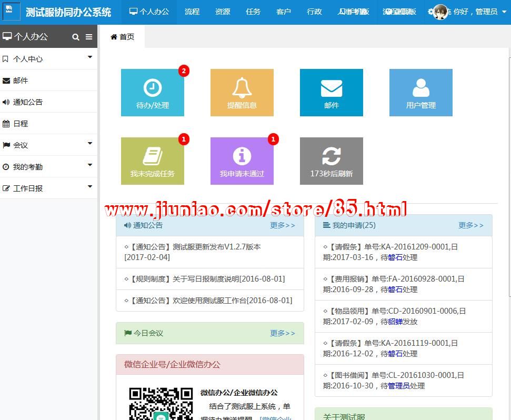Expand the 会议 sidebar section
The height and width of the screenshot is (420, 511).
pyautogui.click(x=48, y=145)
